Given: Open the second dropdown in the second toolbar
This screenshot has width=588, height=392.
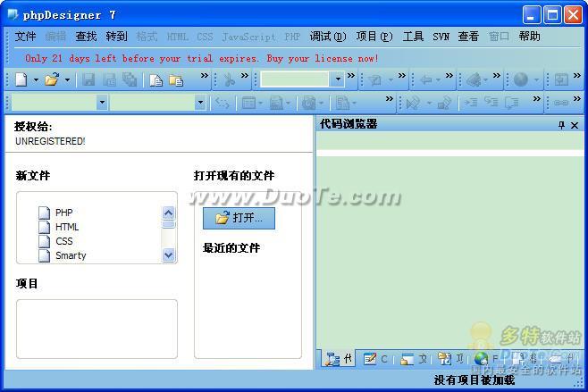Looking at the screenshot, I should tap(201, 103).
